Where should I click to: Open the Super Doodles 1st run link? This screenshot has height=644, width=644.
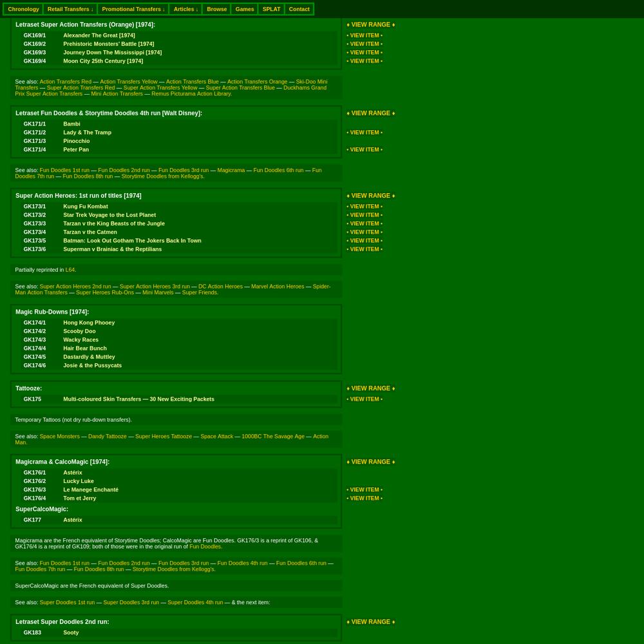pos(67,603)
